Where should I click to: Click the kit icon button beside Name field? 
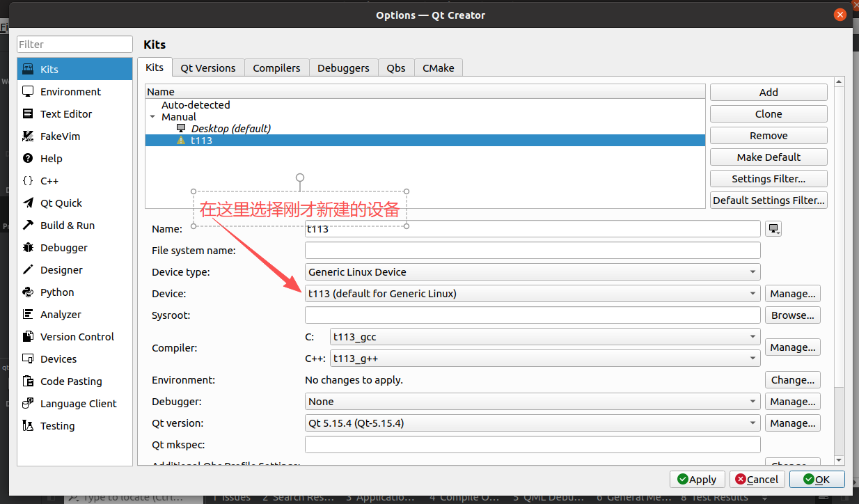click(773, 229)
